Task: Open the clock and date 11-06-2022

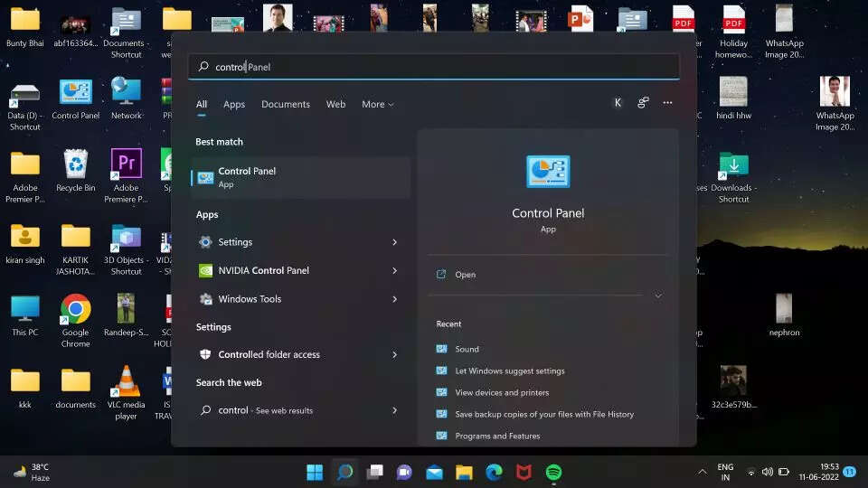Action: pos(818,472)
